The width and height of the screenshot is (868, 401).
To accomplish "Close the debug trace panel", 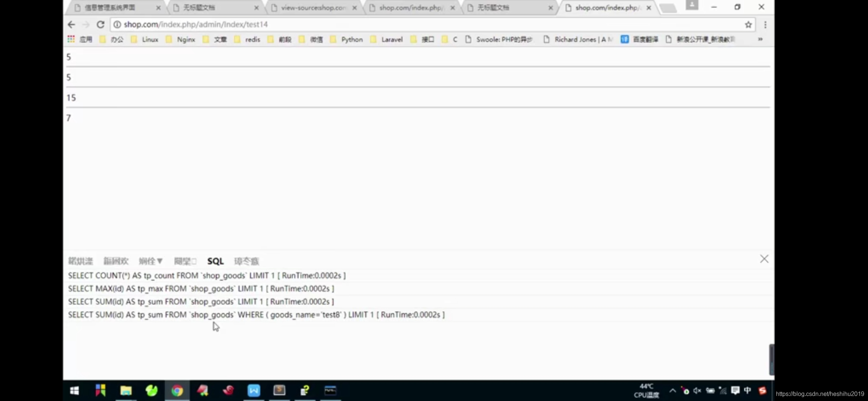I will pyautogui.click(x=764, y=259).
